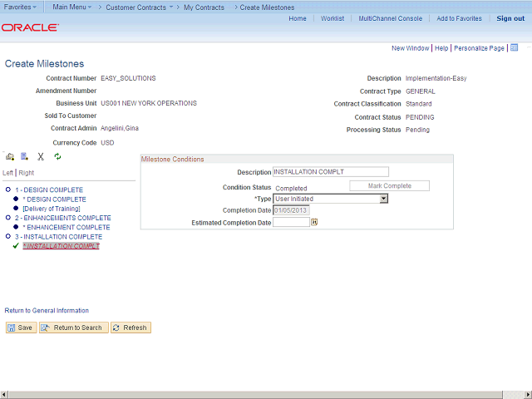Click bullet icon beside * DESIGN COMPLETE
Screen dimensions: 532x399
[16, 199]
